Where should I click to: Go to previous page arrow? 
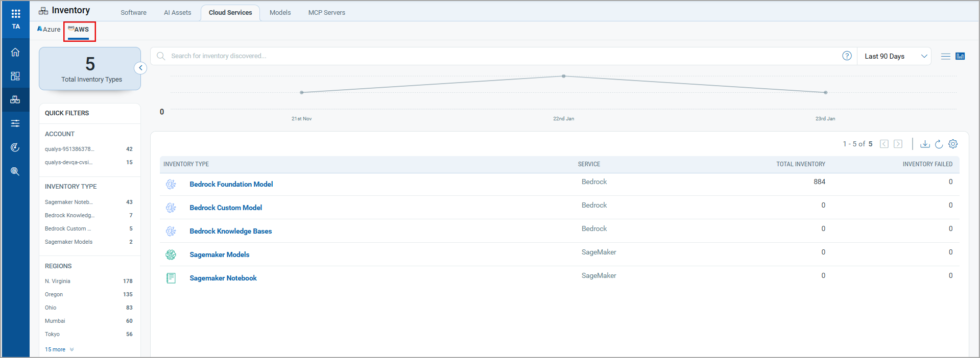[x=885, y=144]
